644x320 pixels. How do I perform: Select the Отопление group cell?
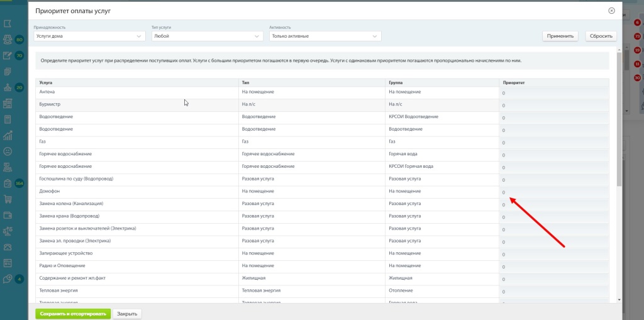442,290
